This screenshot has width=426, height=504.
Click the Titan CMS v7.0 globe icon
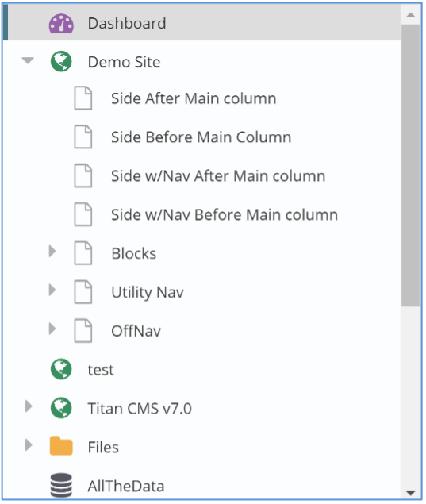(x=61, y=408)
